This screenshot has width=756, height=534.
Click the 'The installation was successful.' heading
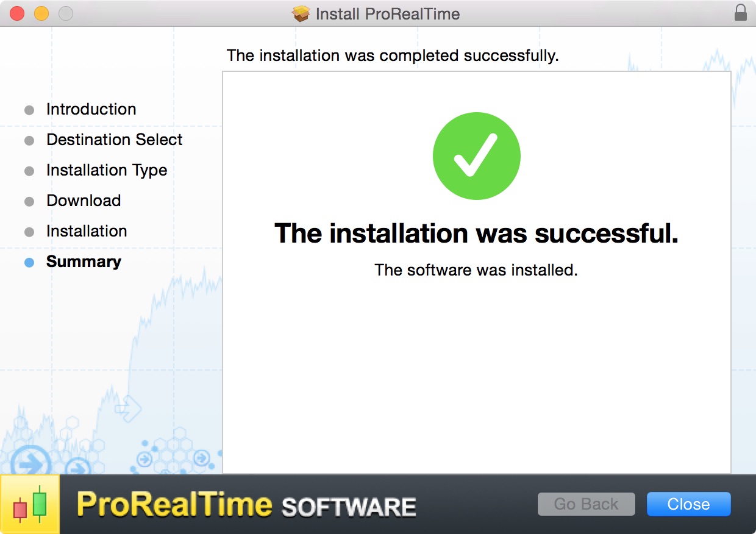476,233
